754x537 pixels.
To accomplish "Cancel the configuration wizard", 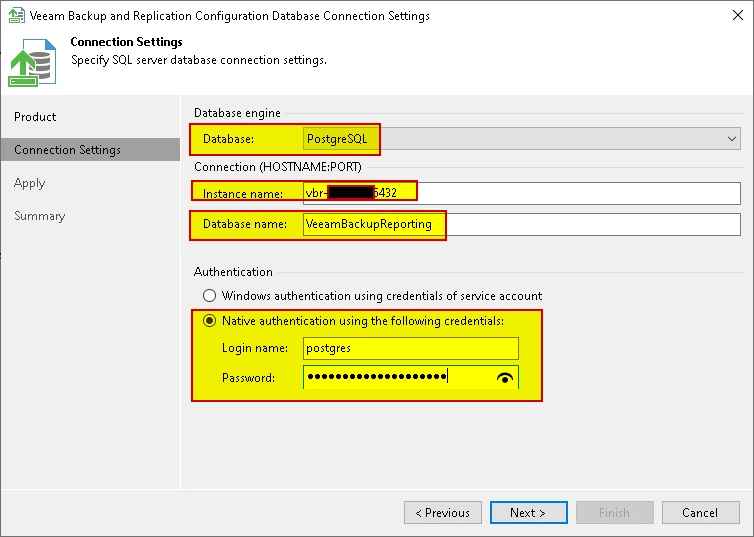I will pos(701,512).
